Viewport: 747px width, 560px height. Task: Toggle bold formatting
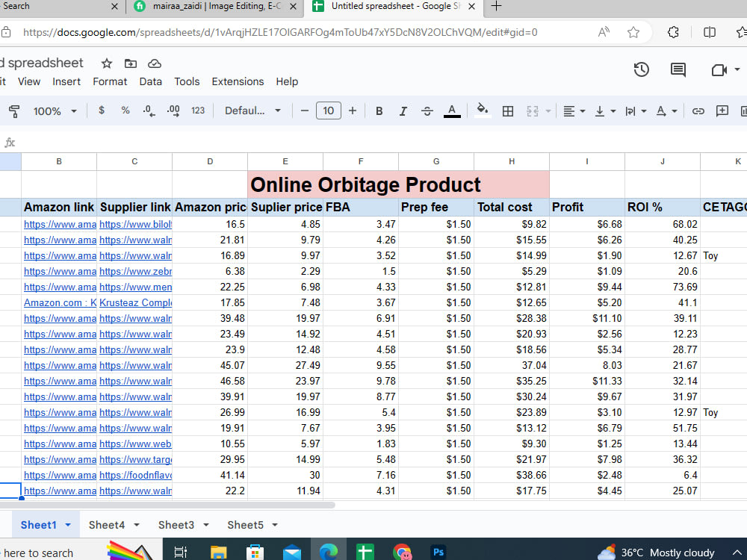[379, 111]
